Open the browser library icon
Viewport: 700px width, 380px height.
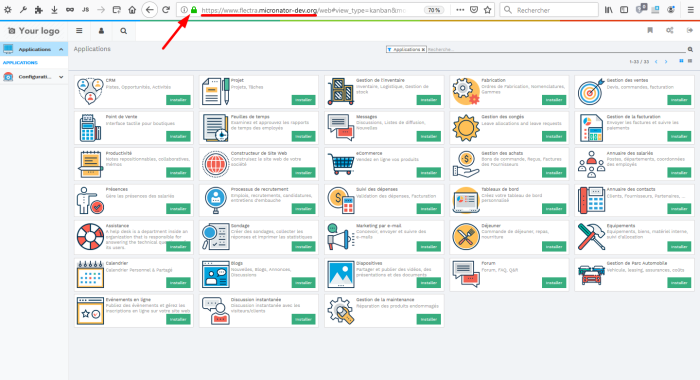point(609,10)
